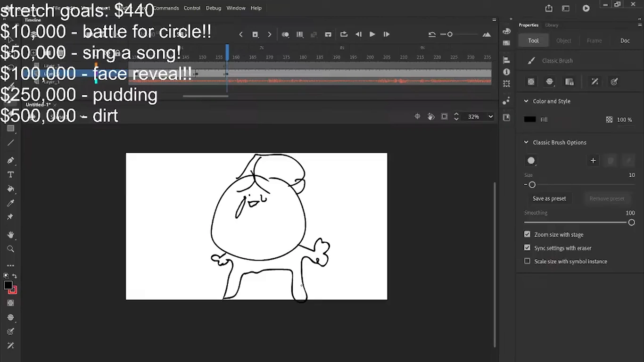
Task: Click the Object Drawing mode icon in Properties
Action: 531,82
